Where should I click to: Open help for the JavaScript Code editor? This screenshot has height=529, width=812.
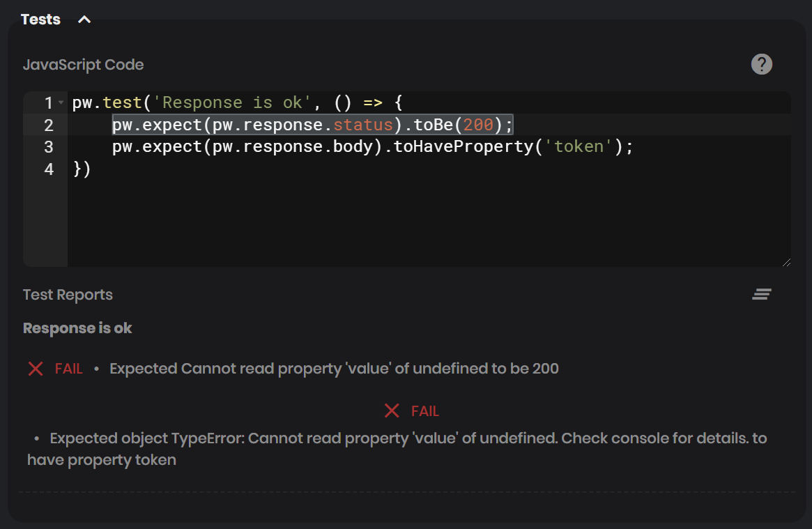click(761, 64)
